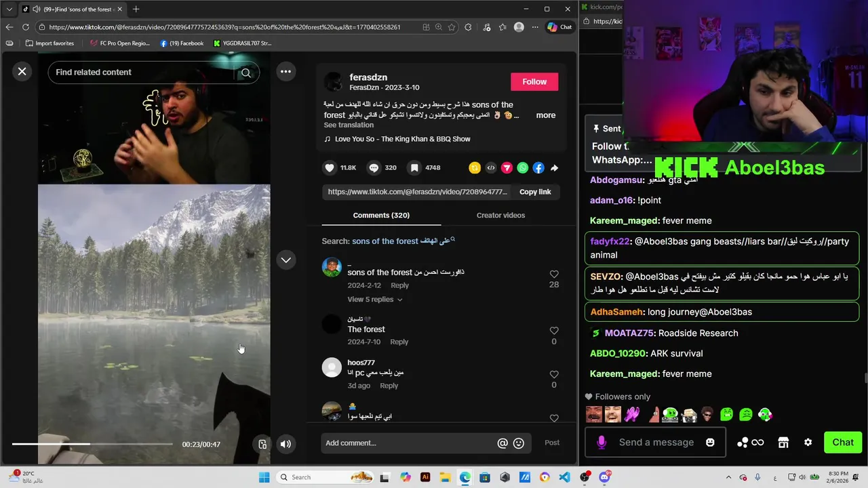Image resolution: width=868 pixels, height=488 pixels.
Task: Click the red send-to-friends share icon
Action: (507, 167)
